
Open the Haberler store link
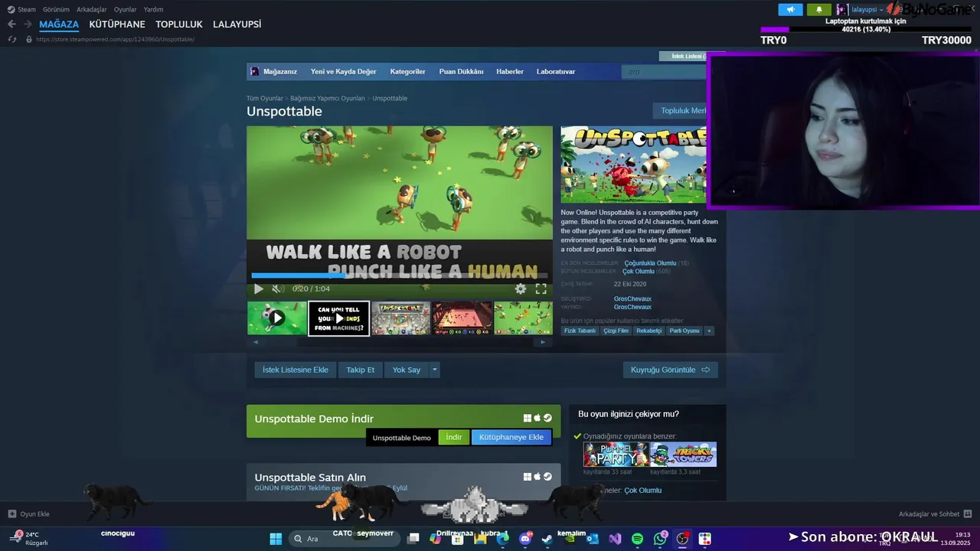pos(510,71)
